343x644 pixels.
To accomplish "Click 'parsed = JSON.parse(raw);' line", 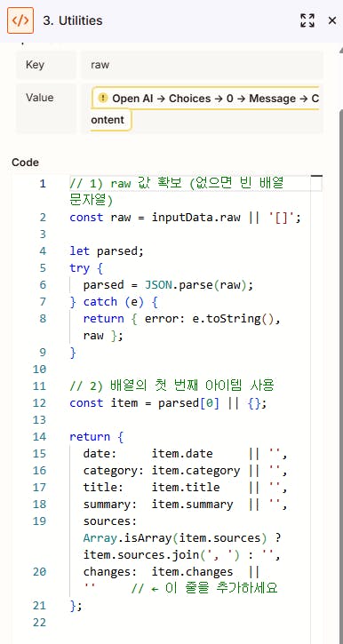I will pos(169,284).
